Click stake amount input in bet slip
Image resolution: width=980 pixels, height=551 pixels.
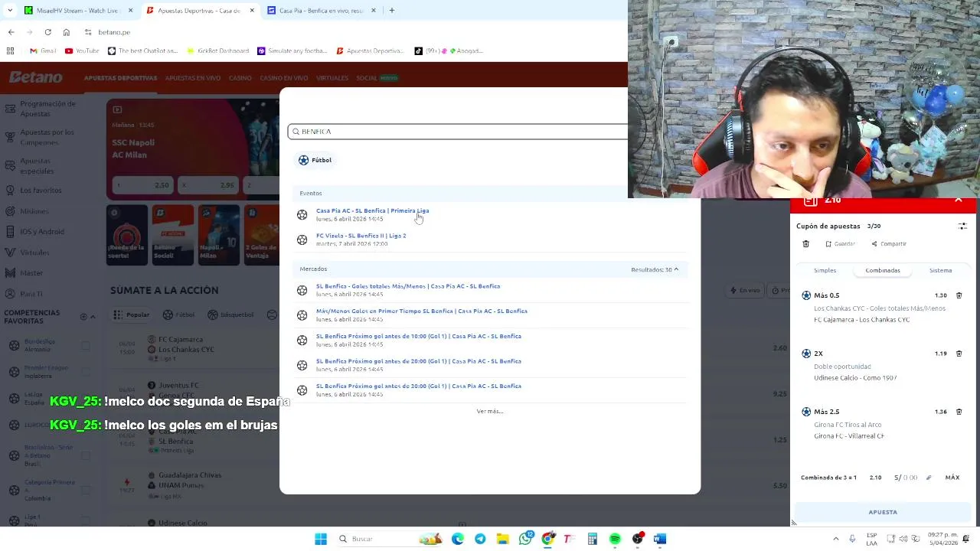click(x=910, y=478)
